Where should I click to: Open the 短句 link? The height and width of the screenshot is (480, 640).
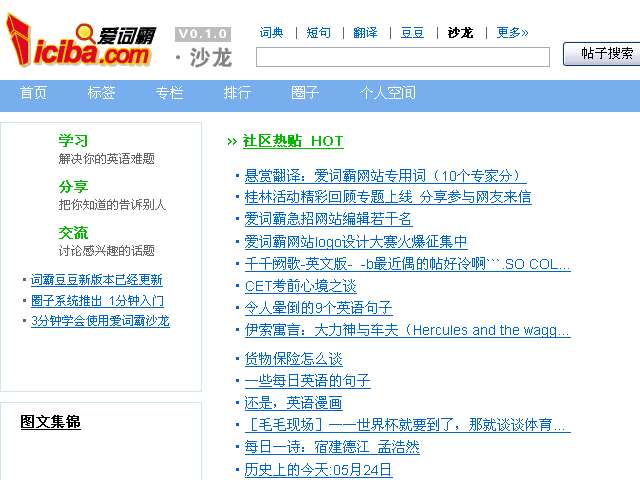pos(318,33)
